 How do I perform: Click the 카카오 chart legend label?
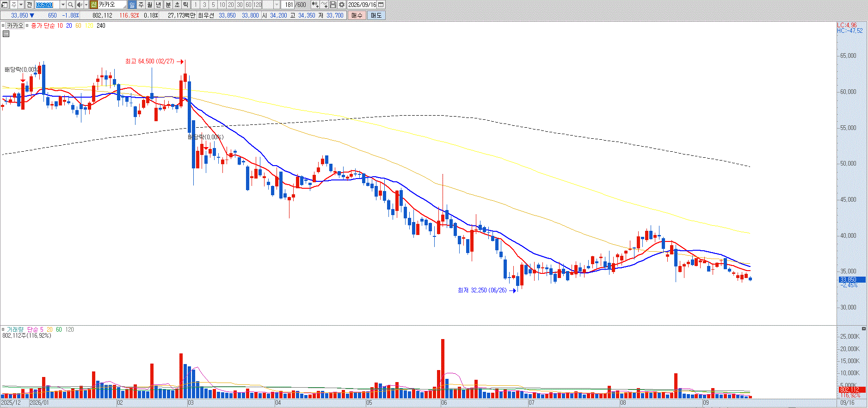coord(15,26)
